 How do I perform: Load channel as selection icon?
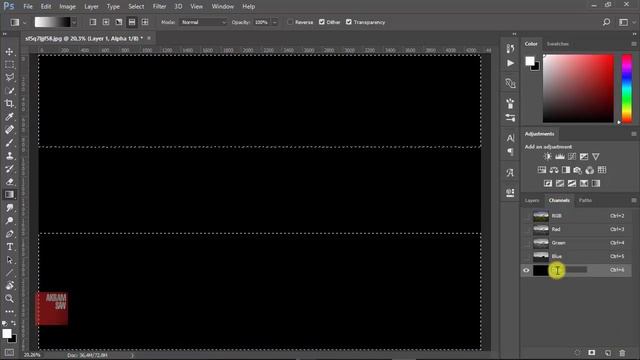577,353
